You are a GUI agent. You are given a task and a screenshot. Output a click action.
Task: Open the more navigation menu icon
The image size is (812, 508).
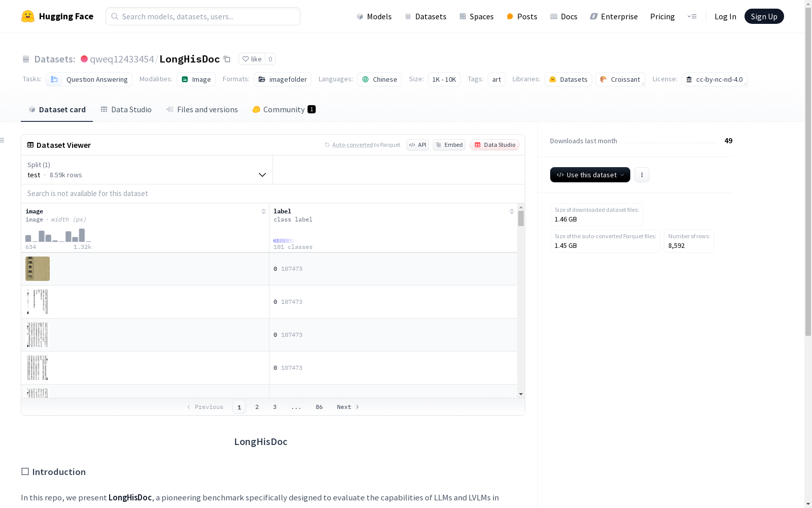(x=692, y=16)
